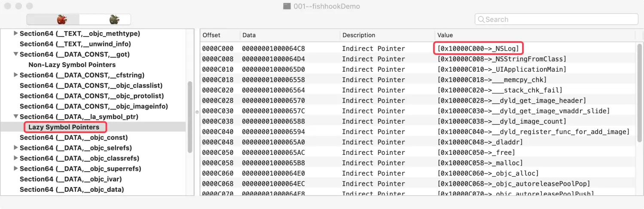The width and height of the screenshot is (644, 209).
Task: Switch to the red apple view mode
Action: [x=62, y=19]
